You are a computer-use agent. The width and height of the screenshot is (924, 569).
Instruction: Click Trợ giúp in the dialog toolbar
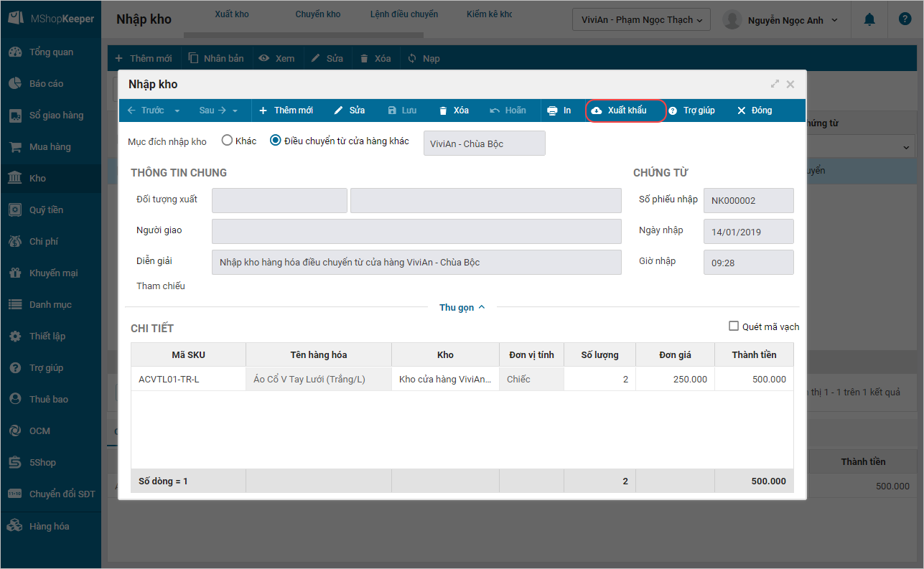coord(691,110)
